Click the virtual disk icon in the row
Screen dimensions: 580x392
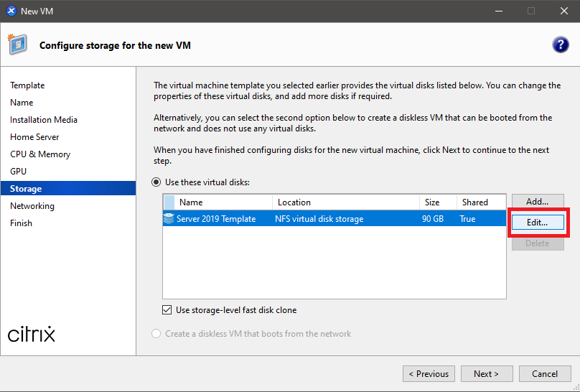[169, 219]
